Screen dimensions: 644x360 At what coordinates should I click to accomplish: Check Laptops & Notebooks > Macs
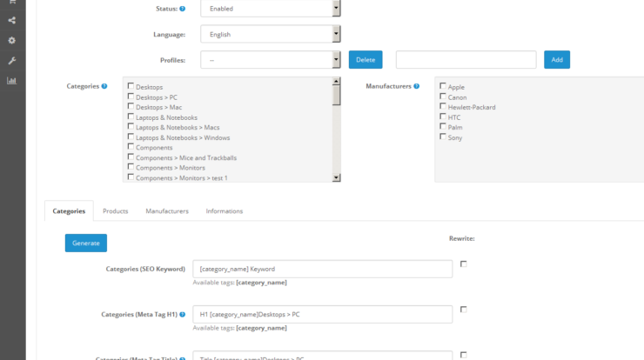(x=131, y=126)
